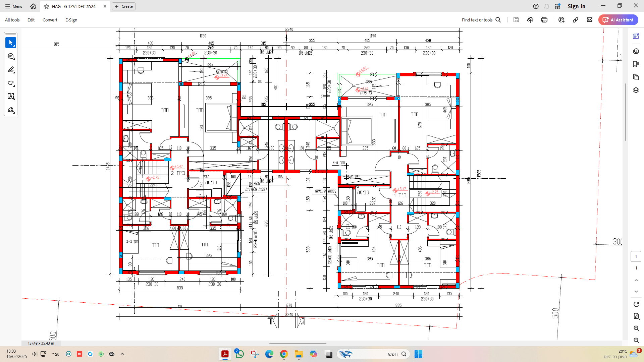Open the Edit menu

(x=31, y=20)
